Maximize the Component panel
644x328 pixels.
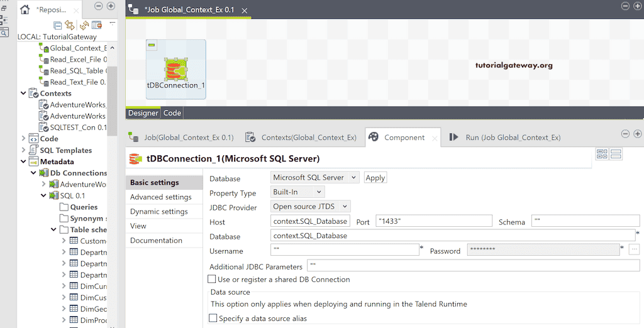638,134
